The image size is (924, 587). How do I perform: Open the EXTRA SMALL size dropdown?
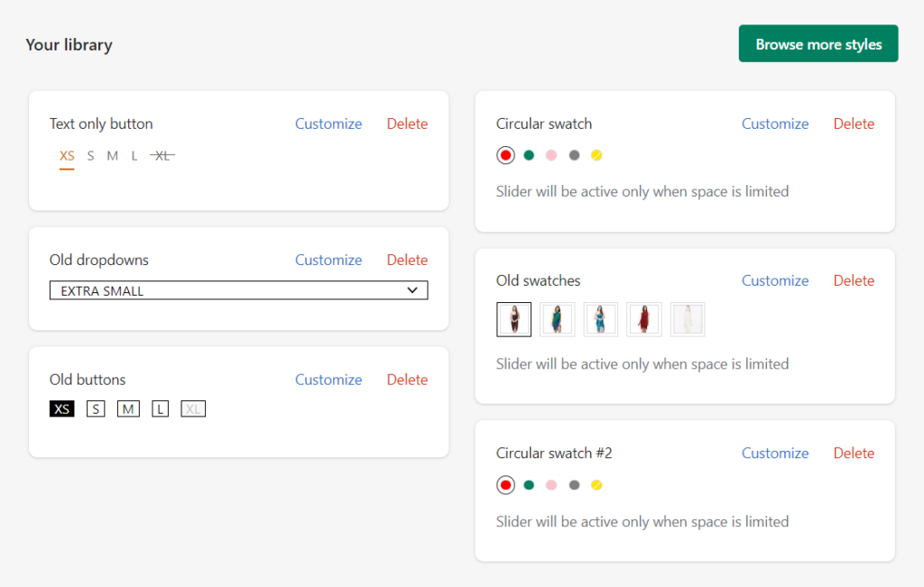[x=238, y=290]
